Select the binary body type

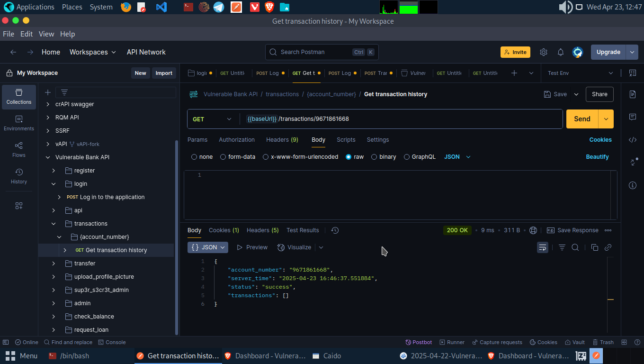pyautogui.click(x=384, y=157)
